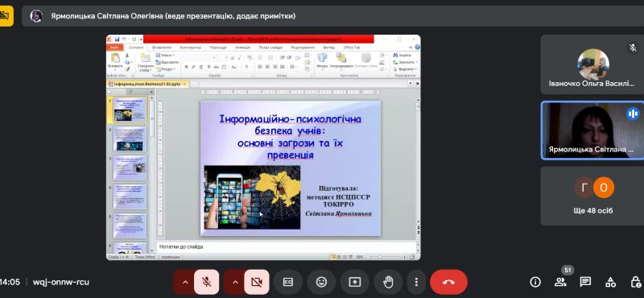
Task: Toggle closed captions CC button
Action: click(288, 282)
